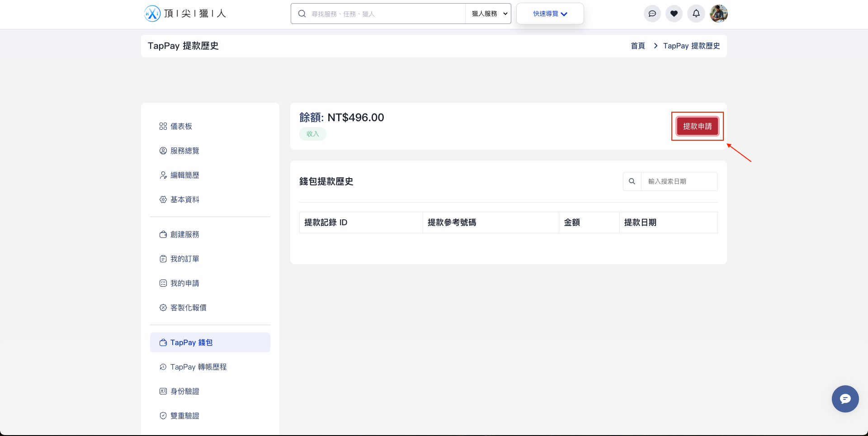Click the wallet icon beside TapPay 錢包
The width and height of the screenshot is (868, 436).
[x=163, y=342]
